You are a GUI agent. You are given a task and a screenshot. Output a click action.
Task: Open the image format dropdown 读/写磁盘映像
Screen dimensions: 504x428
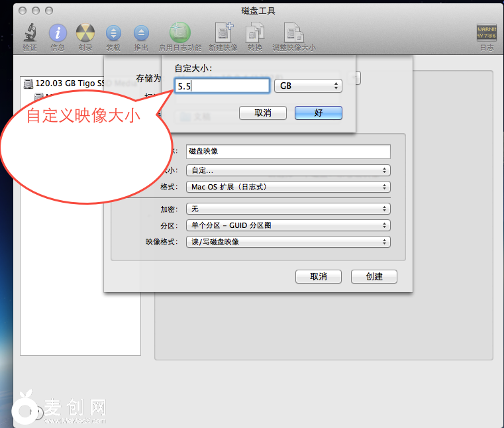(x=288, y=242)
